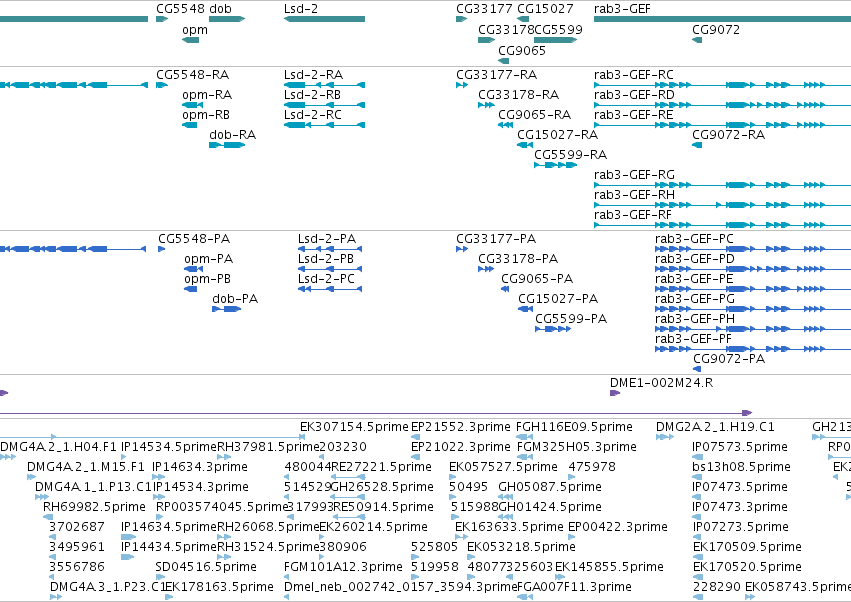The image size is (851, 602).
Task: Select the rab3-GEF-RD transcript label
Action: [x=634, y=95]
